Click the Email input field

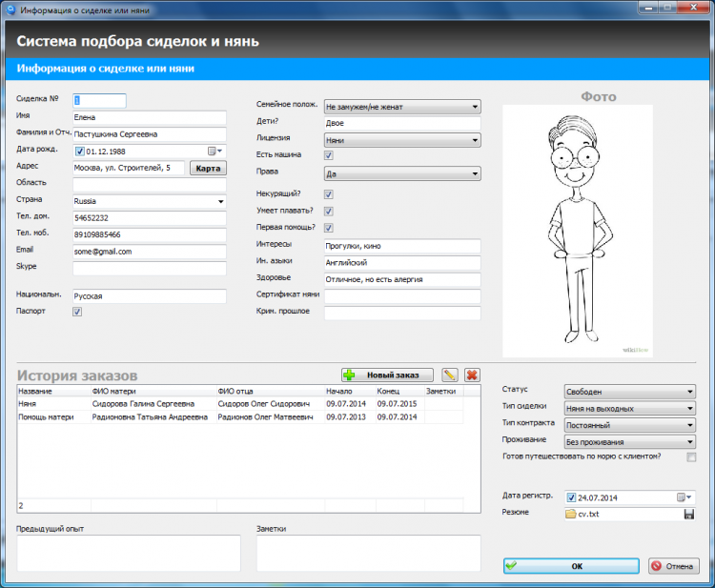pos(149,252)
